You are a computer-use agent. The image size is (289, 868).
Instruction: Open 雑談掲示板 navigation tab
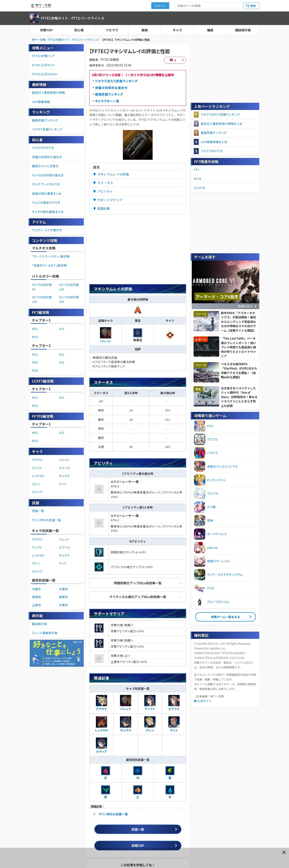pos(243,30)
